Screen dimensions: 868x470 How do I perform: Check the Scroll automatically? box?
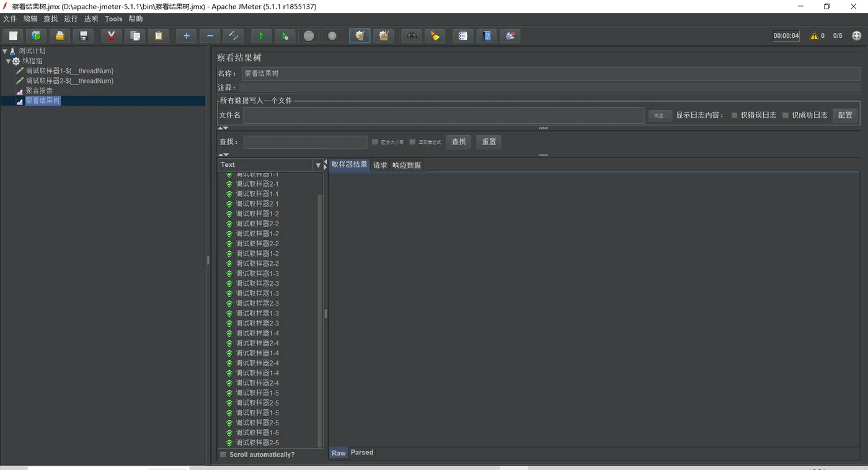click(x=223, y=454)
